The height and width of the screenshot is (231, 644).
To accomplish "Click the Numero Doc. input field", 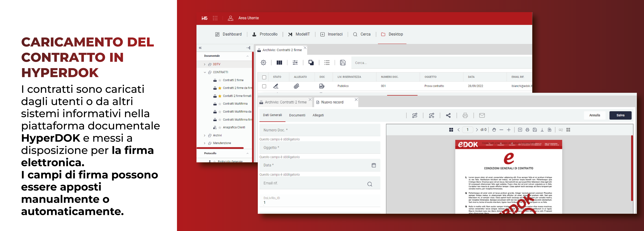I will [x=320, y=130].
